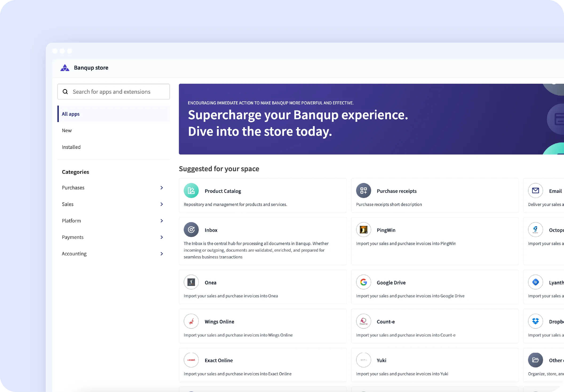Open the Wings Online title link
Image resolution: width=564 pixels, height=392 pixels.
(x=219, y=321)
